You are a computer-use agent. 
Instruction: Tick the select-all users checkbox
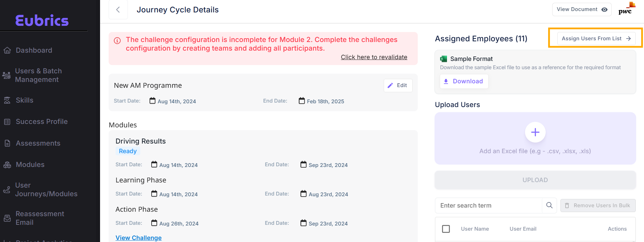point(446,229)
